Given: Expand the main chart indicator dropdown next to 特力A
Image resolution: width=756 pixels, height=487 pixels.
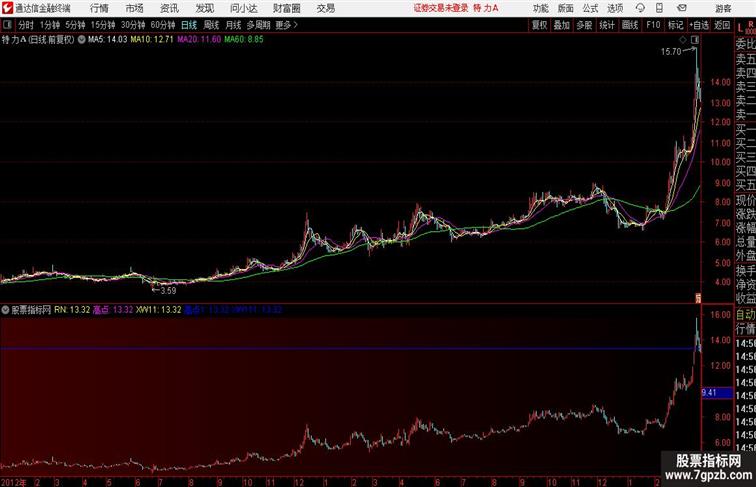Looking at the screenshot, I should [x=81, y=40].
